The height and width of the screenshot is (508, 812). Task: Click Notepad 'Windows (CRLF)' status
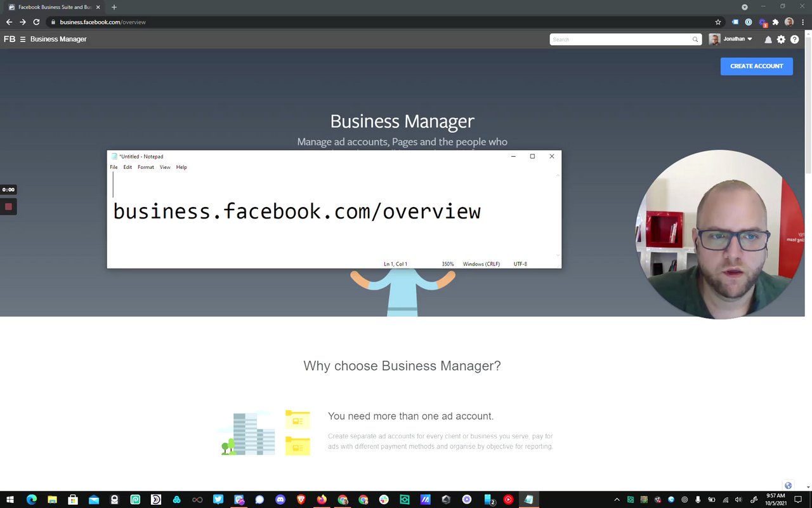(x=481, y=264)
